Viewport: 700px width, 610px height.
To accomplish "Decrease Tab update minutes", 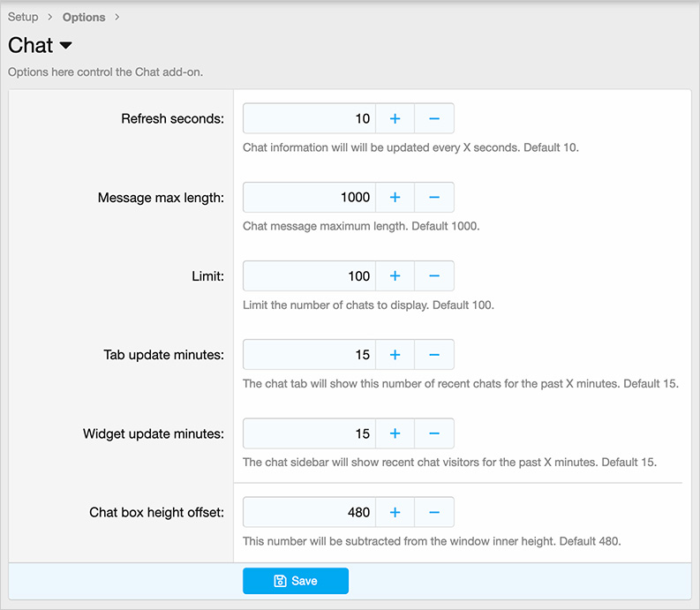I will pyautogui.click(x=434, y=355).
